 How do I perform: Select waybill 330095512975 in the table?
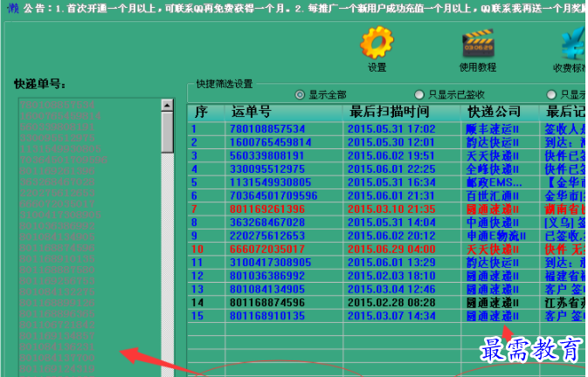[x=267, y=169]
